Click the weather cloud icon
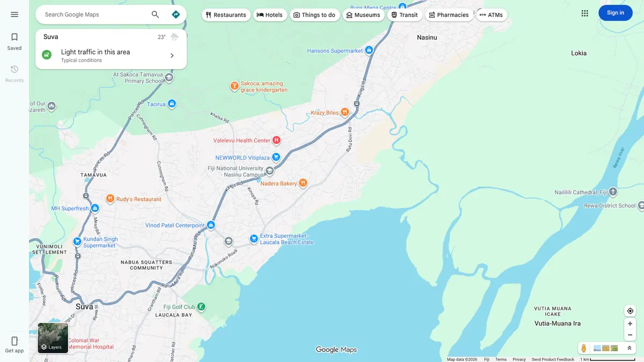644x362 pixels. click(174, 37)
